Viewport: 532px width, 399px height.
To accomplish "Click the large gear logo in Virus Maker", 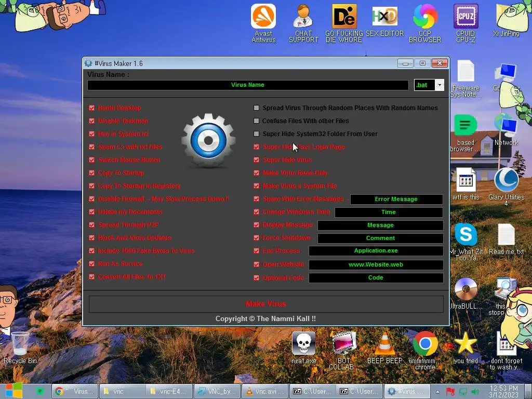I will click(x=208, y=140).
